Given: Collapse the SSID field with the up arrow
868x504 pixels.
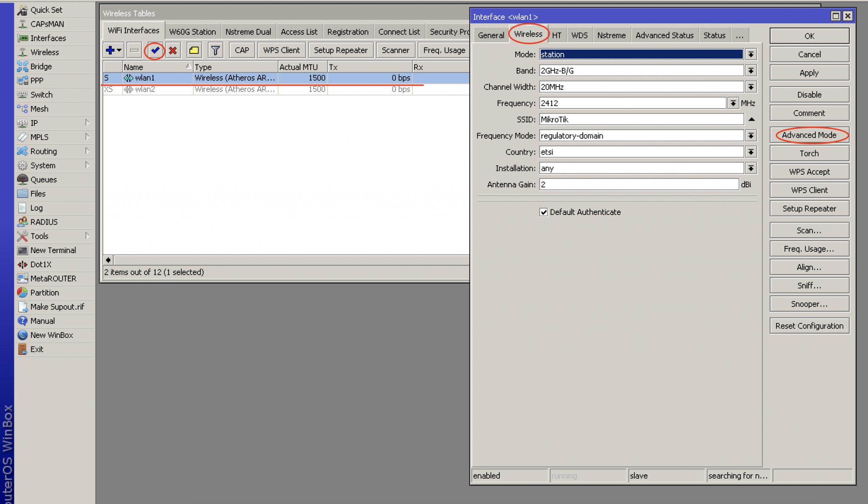Looking at the screenshot, I should [x=751, y=120].
